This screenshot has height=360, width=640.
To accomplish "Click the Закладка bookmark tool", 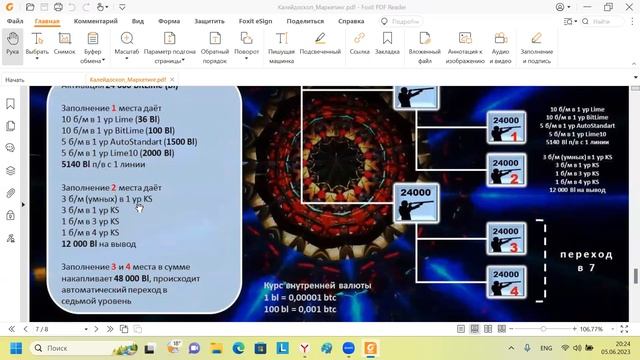I will click(x=387, y=43).
